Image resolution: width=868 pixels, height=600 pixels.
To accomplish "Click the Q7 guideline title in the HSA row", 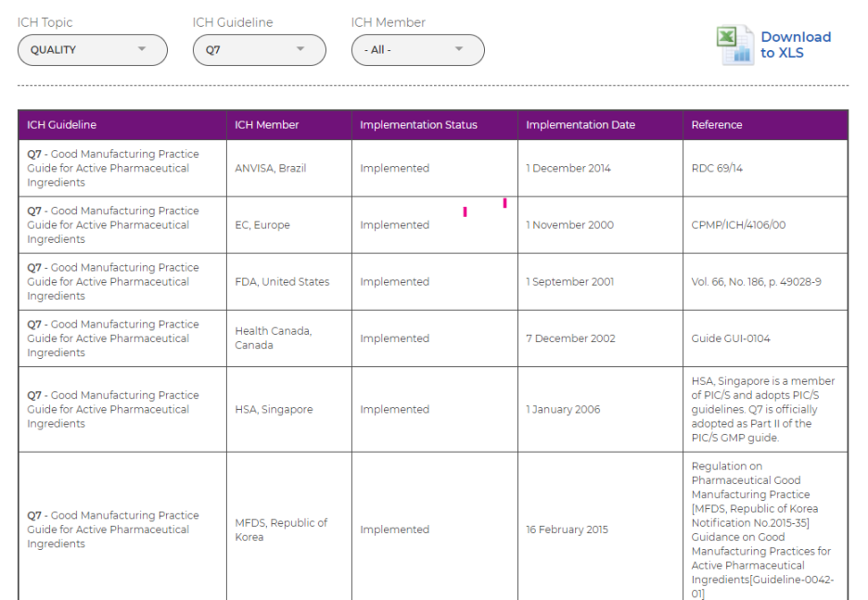I will click(113, 410).
